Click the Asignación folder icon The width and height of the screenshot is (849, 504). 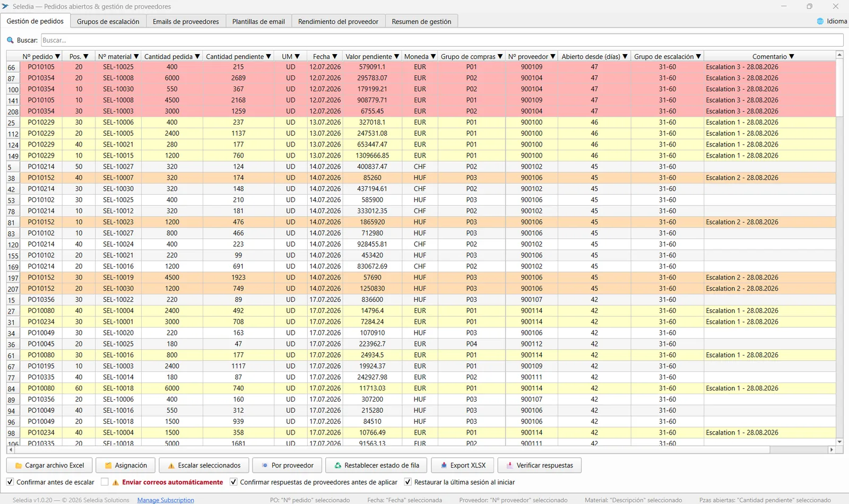tap(108, 466)
